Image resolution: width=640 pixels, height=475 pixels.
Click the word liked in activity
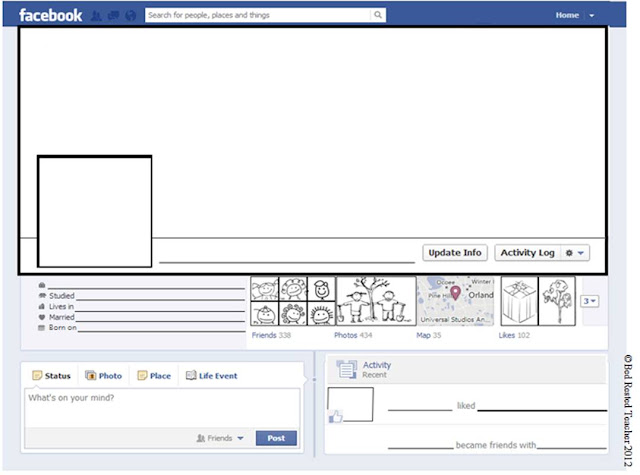point(466,406)
